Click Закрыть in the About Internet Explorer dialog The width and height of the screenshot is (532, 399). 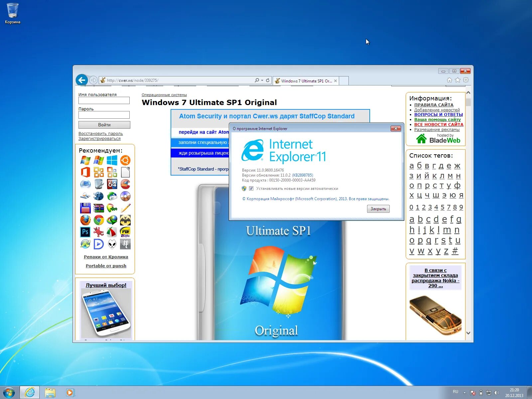click(x=378, y=209)
